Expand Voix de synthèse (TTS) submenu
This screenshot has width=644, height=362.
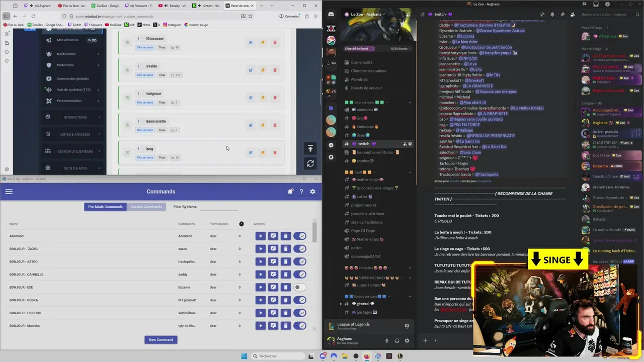(x=72, y=89)
